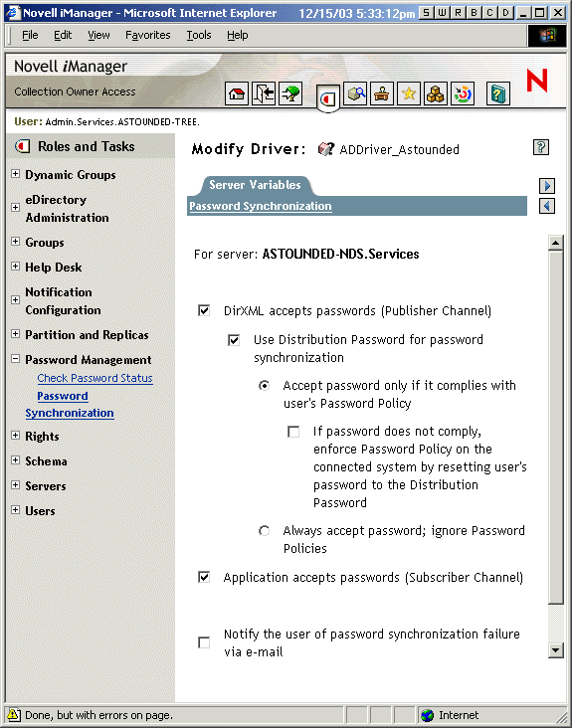Expand the Notification Configuration role
The width and height of the screenshot is (572, 728).
point(15,300)
